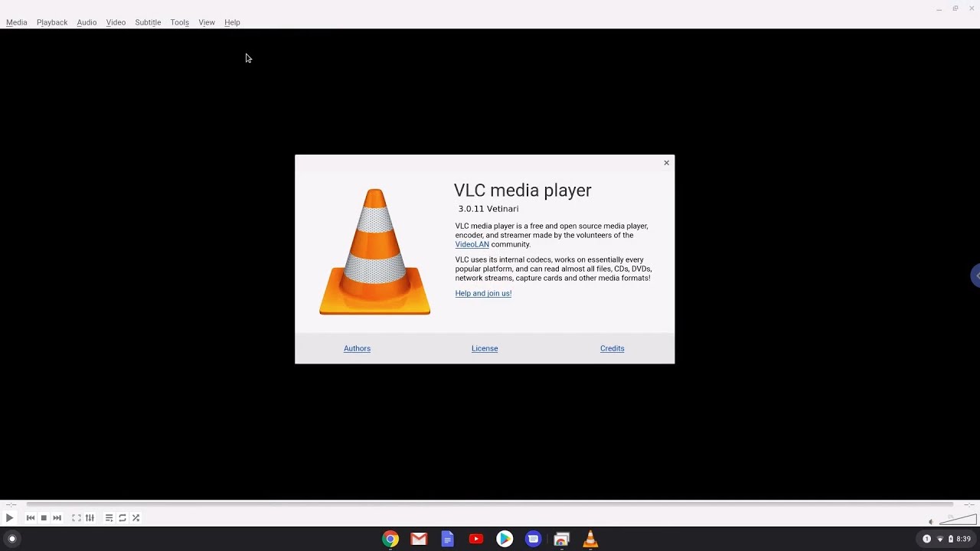Mute audio via the speaker icon
980x551 pixels.
(x=931, y=522)
